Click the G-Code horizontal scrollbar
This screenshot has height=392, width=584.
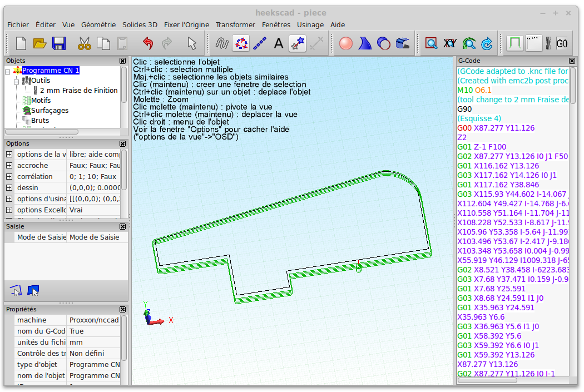(487, 380)
